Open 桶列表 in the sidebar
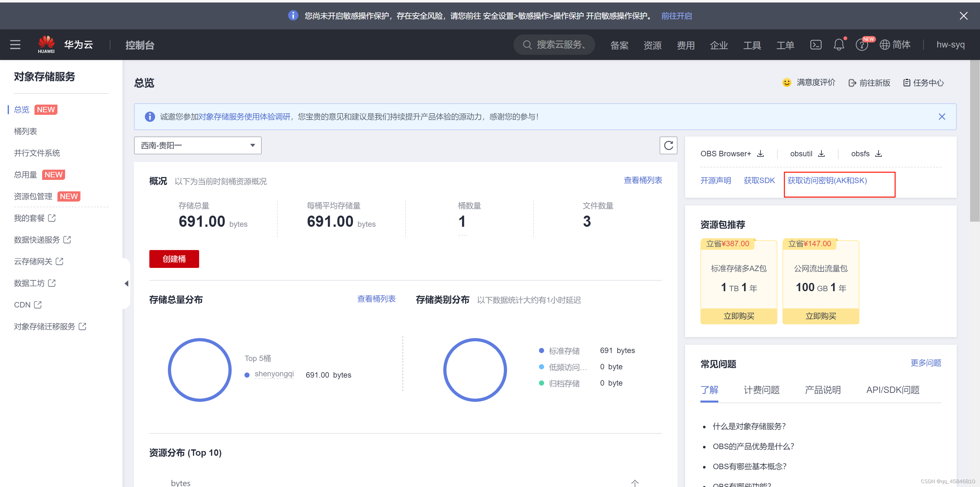The image size is (980, 487). 26,131
